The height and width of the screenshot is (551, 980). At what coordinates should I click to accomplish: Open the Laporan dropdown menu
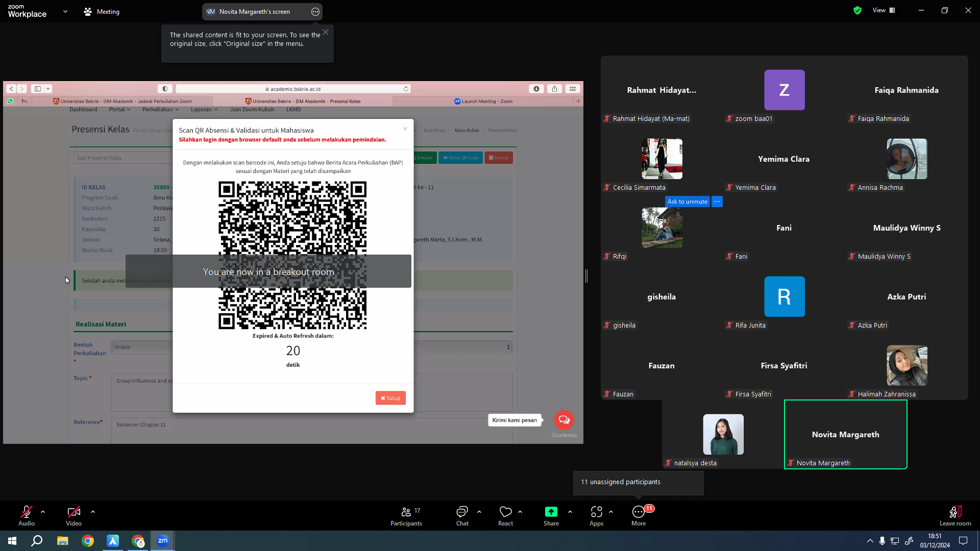click(204, 109)
